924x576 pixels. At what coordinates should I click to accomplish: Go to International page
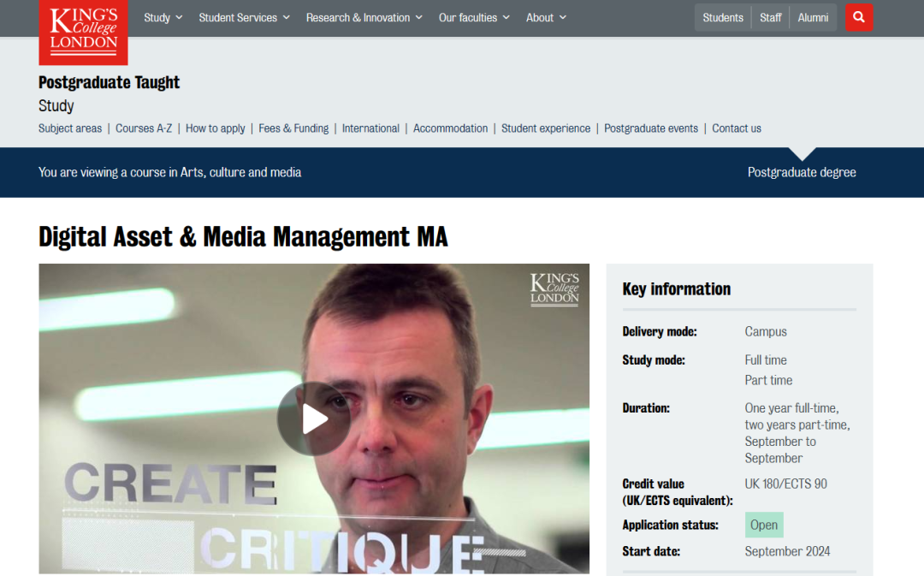click(x=370, y=128)
